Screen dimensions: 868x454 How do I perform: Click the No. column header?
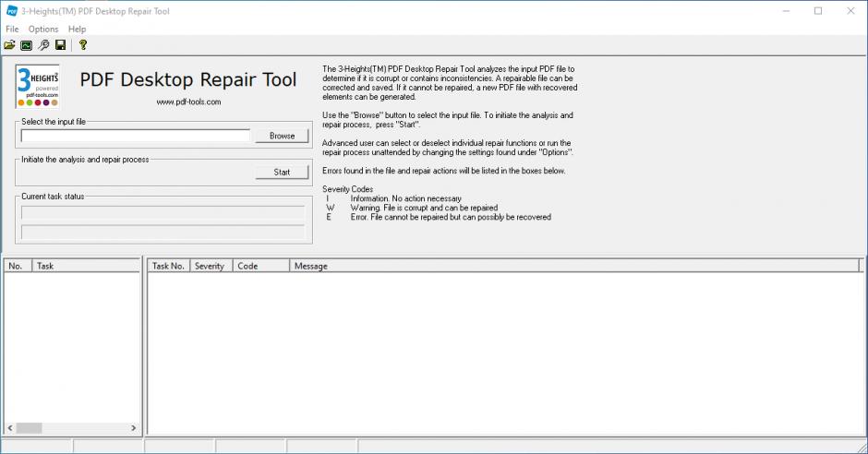click(18, 266)
